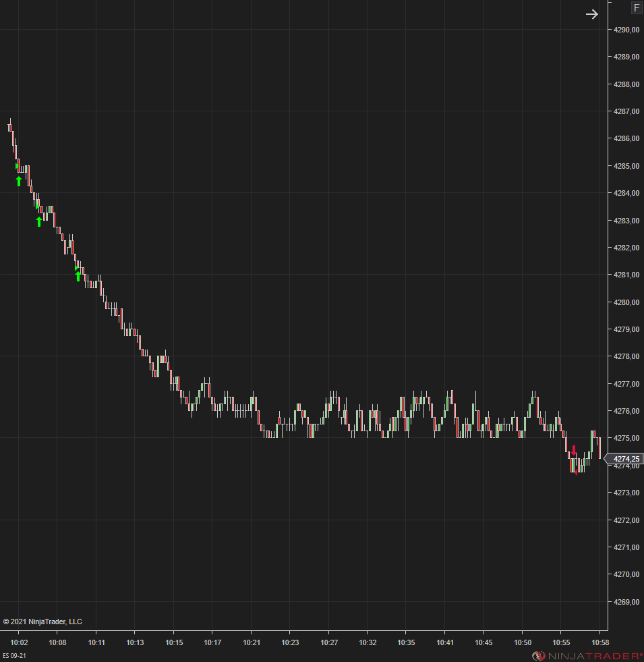Click the 4287,00 price axis label
644x662 pixels.
[626, 111]
